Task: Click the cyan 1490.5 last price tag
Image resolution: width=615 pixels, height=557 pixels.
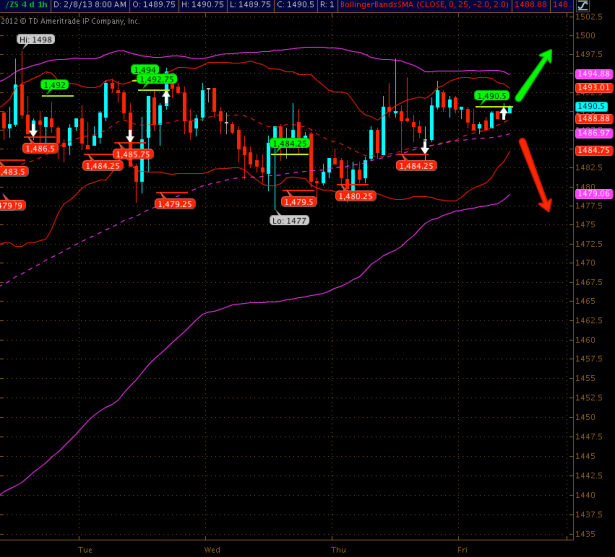Action: 591,106
